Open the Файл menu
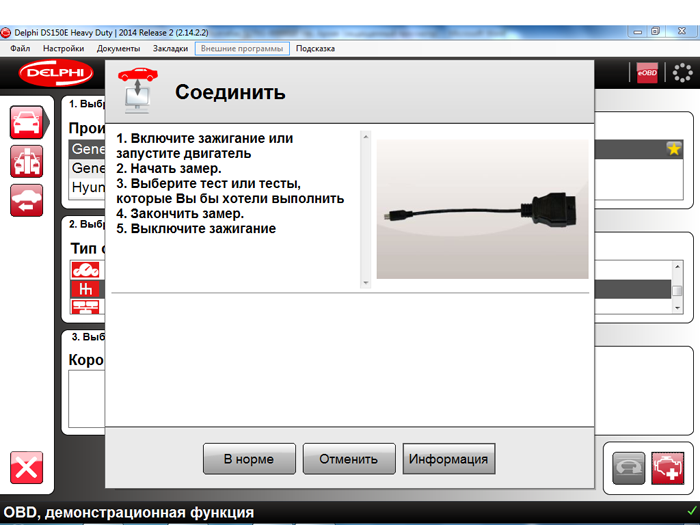Screen dimensions: 700x525 tap(20, 48)
